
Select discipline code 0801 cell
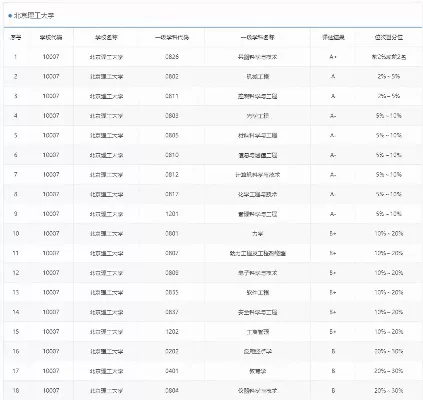point(172,234)
